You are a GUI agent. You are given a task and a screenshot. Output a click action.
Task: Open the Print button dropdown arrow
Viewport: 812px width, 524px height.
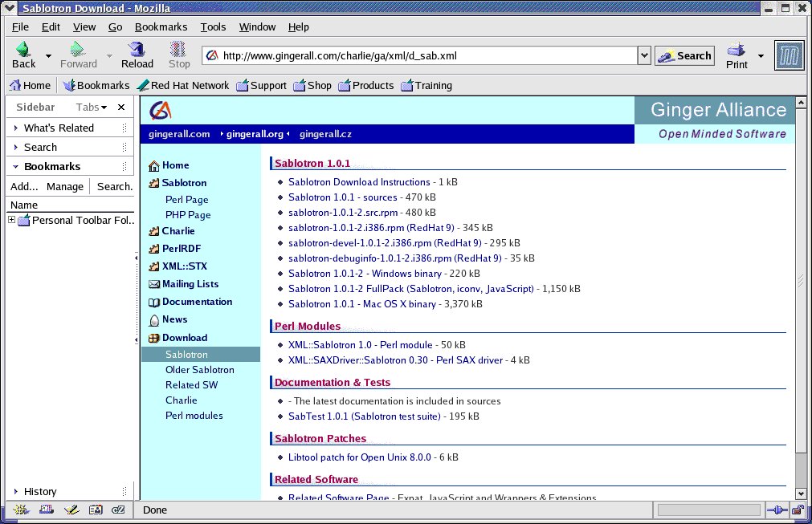coord(761,55)
